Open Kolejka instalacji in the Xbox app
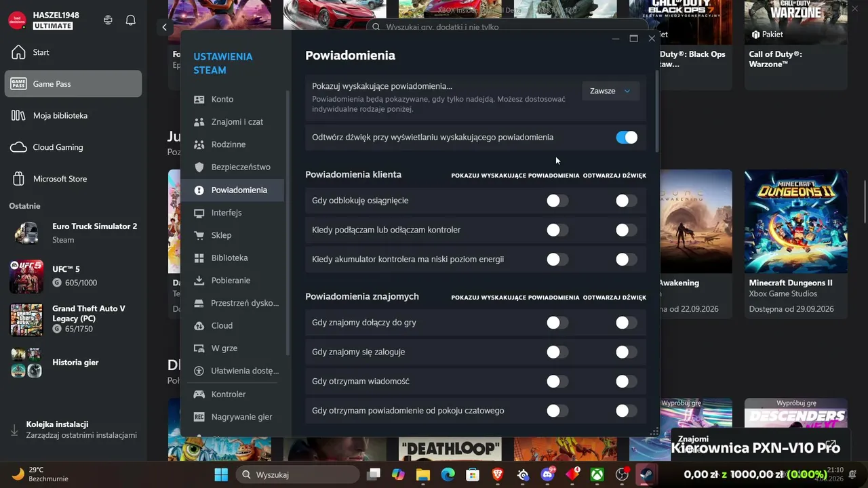The image size is (868, 488). coord(73,430)
